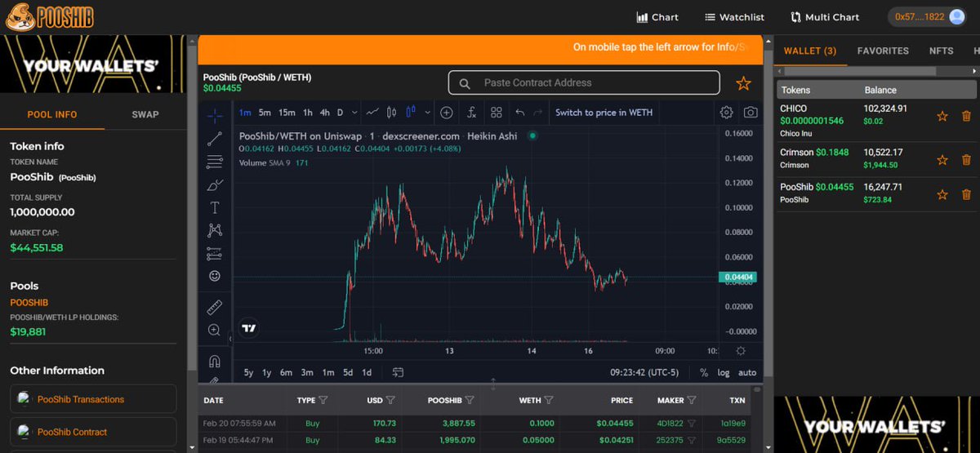Star the CHICO token in wallet
Image resolution: width=980 pixels, height=453 pixels.
coord(942,116)
